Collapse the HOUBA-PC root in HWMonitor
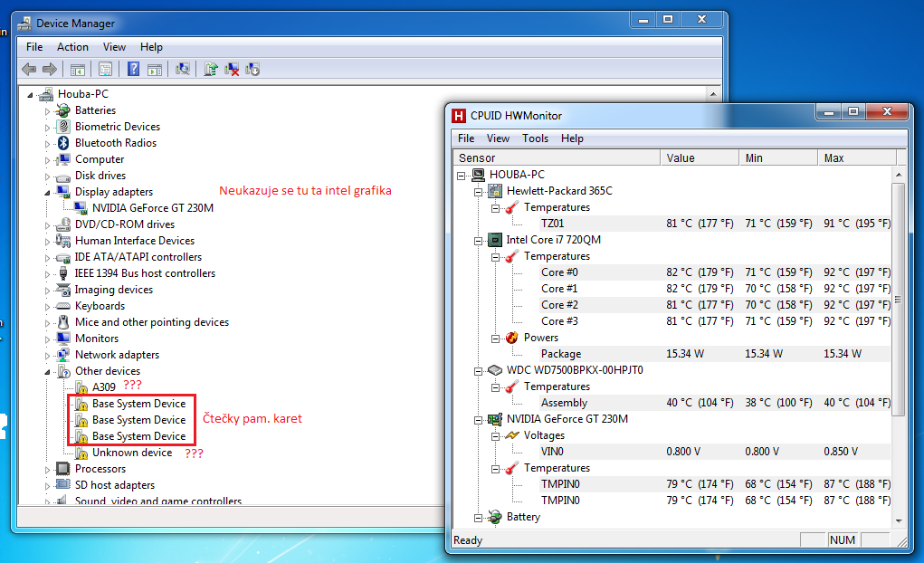This screenshot has height=563, width=924. tap(461, 175)
